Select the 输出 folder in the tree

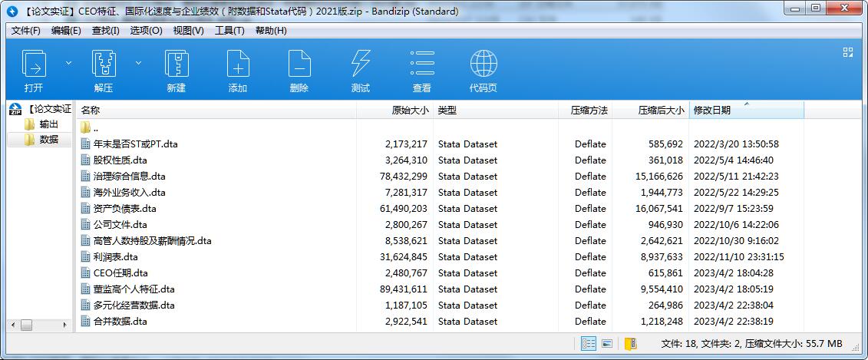[48, 124]
